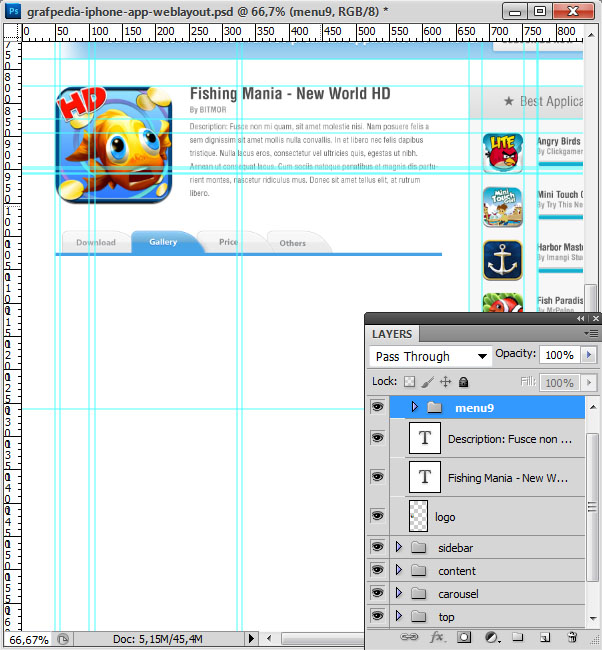Switch to the LAYERS panel tab
Screen dimensions: 602x650
point(392,334)
